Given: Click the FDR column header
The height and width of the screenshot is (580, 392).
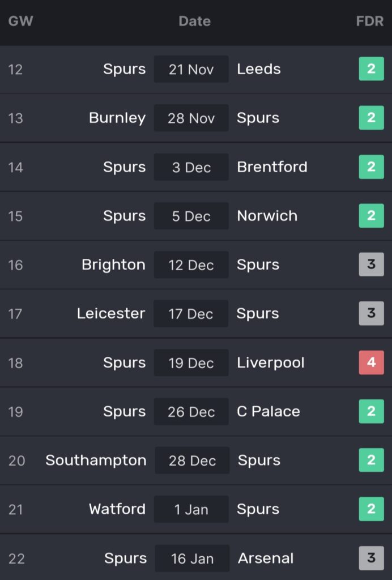Looking at the screenshot, I should 369,22.
